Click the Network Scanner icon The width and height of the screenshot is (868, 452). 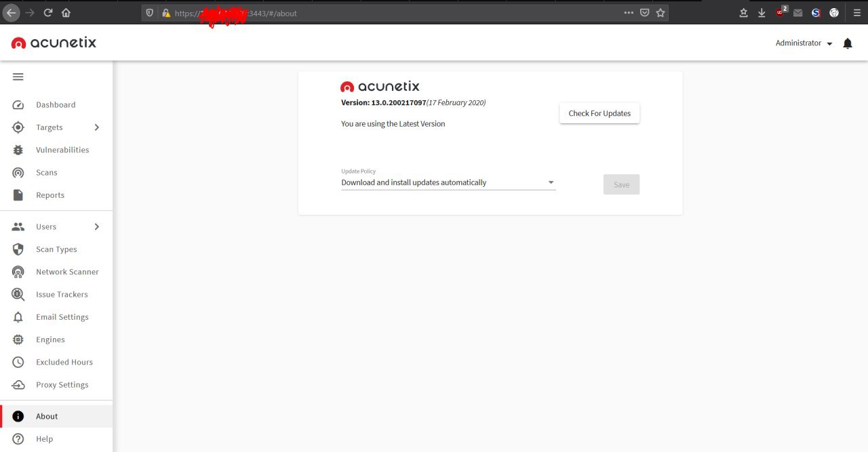(18, 272)
